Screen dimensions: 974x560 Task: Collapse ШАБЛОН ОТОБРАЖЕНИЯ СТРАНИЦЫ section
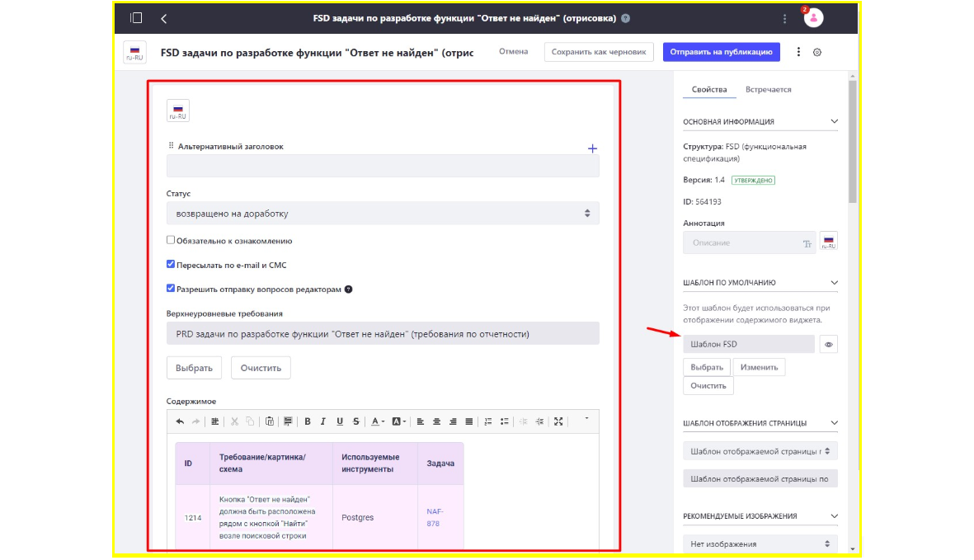click(835, 423)
